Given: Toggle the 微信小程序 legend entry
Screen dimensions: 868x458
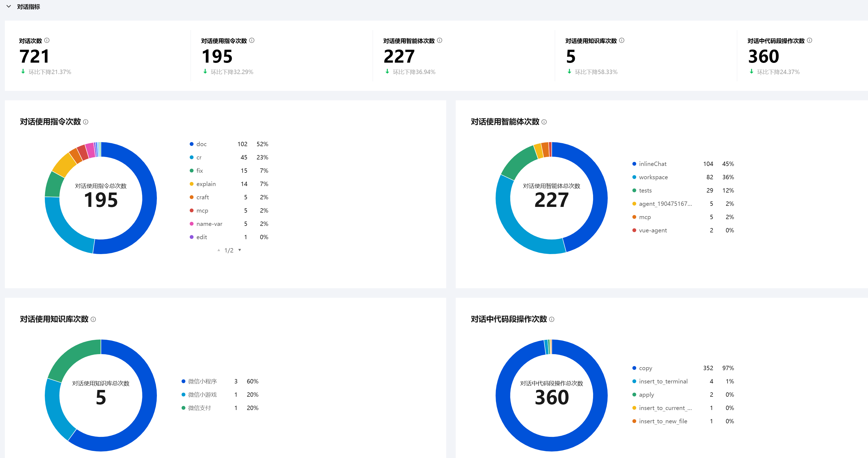Looking at the screenshot, I should pyautogui.click(x=202, y=381).
